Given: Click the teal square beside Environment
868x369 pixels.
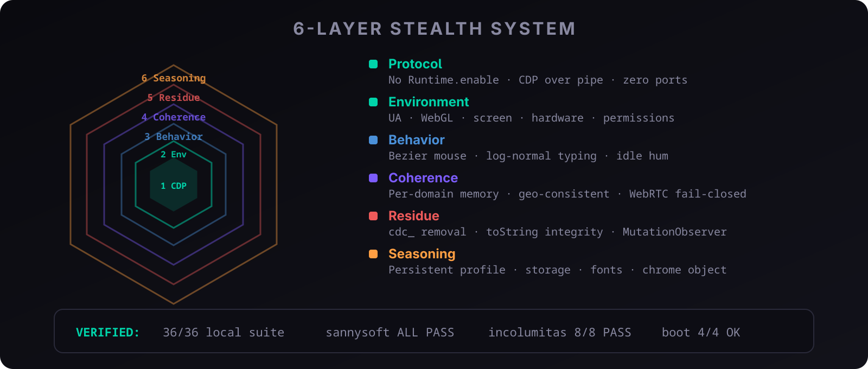Looking at the screenshot, I should [373, 102].
